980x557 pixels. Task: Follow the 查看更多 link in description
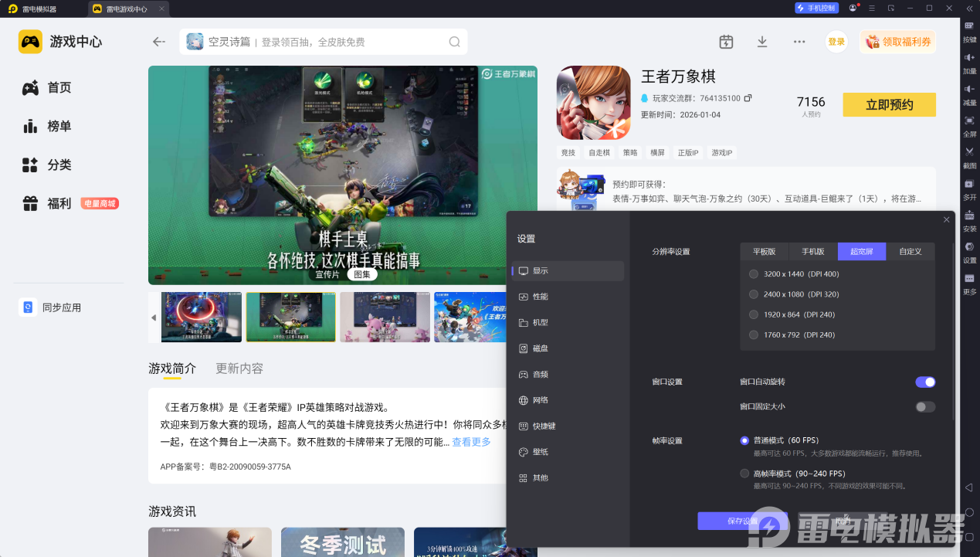(x=471, y=442)
